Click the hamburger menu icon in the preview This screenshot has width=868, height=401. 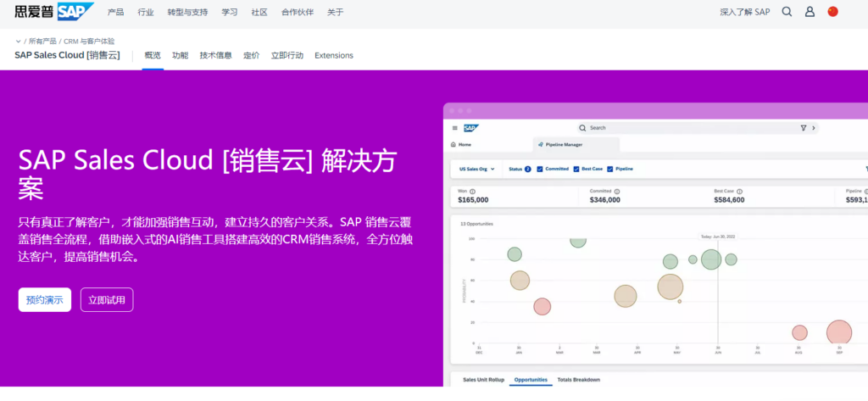coord(455,128)
